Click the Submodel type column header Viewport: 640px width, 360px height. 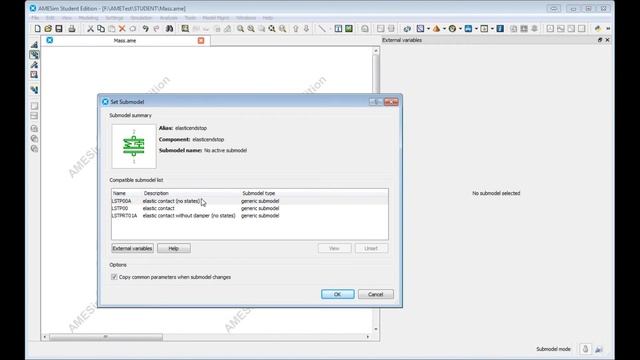258,193
